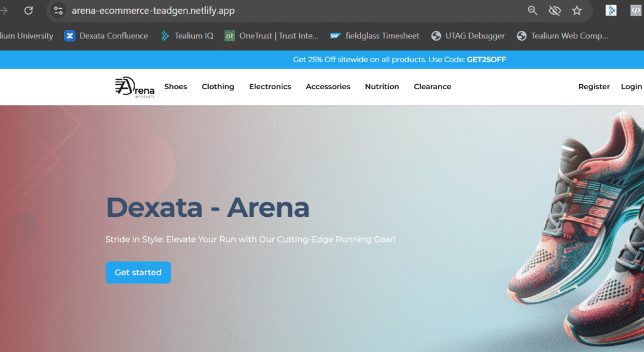This screenshot has width=644, height=352.
Task: Click the zoom magnifier icon in address bar
Action: pos(532,11)
